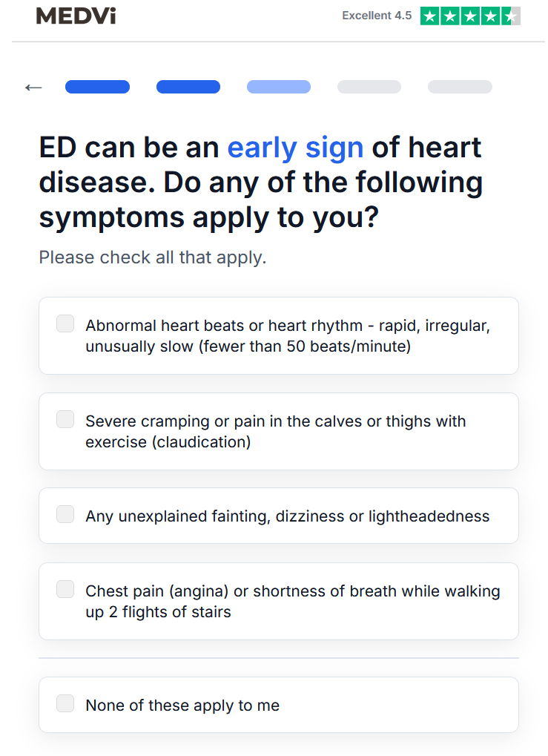Check the chest pain (angina) checkbox
This screenshot has height=756, width=548.
click(x=65, y=588)
